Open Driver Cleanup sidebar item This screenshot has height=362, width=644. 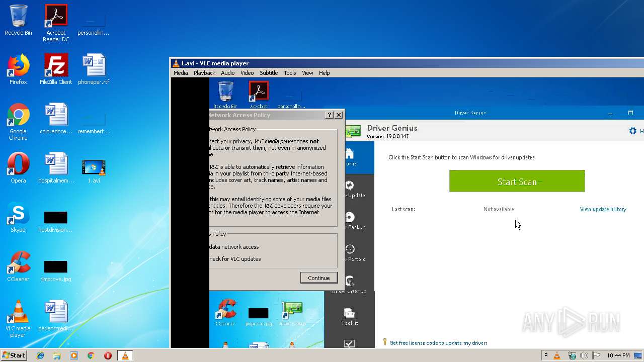(x=350, y=285)
